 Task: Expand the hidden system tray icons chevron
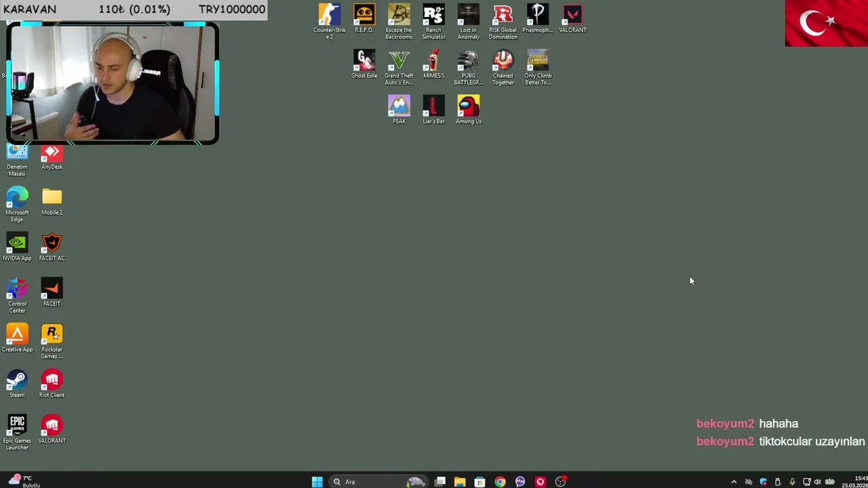pos(734,482)
